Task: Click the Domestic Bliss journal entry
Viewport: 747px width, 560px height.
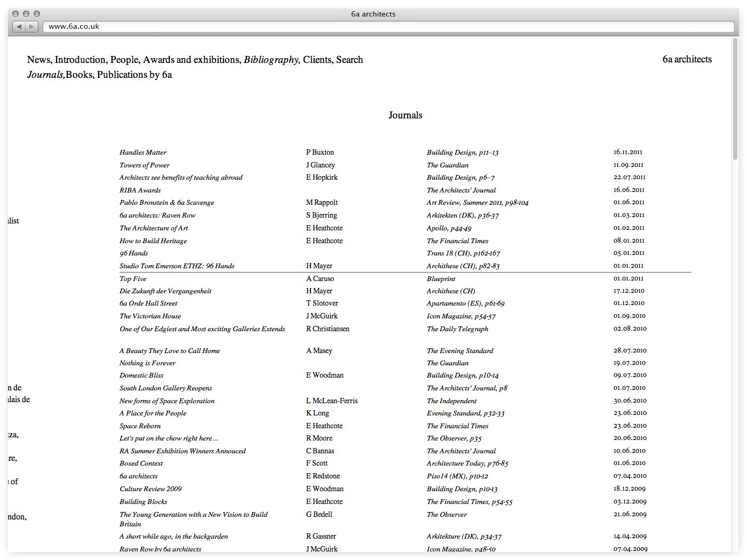Action: pyautogui.click(x=141, y=375)
